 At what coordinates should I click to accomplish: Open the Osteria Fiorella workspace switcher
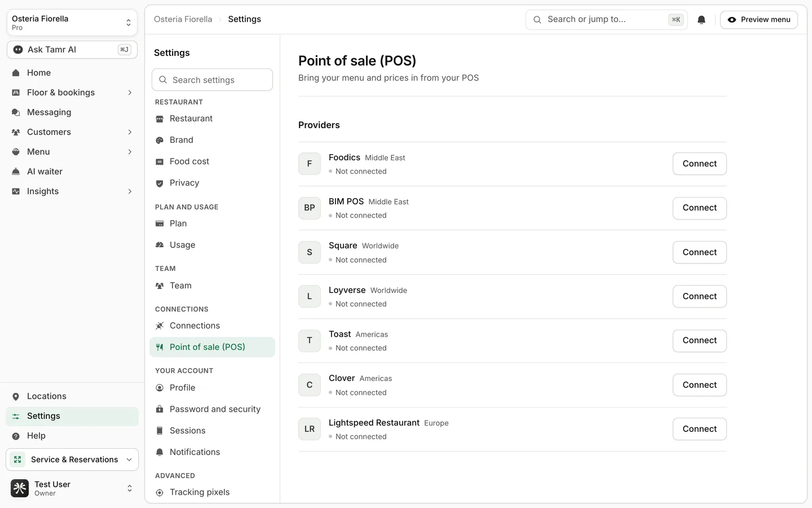click(x=72, y=23)
